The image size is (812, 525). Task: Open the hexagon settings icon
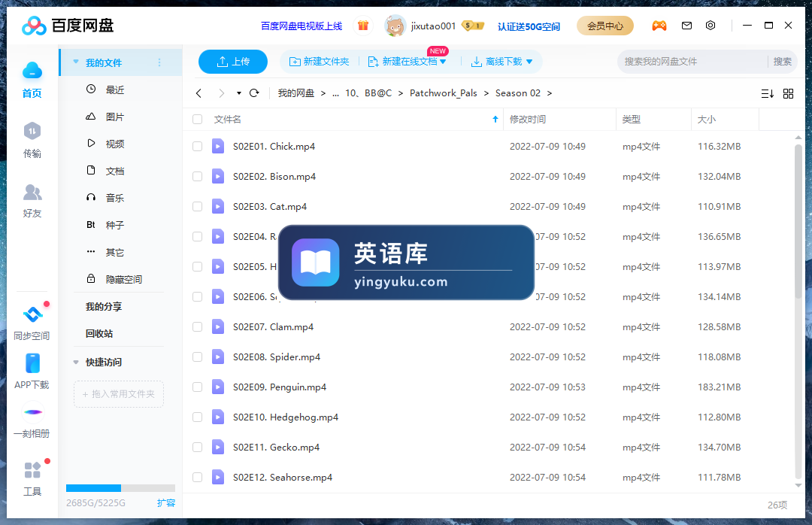coord(710,26)
